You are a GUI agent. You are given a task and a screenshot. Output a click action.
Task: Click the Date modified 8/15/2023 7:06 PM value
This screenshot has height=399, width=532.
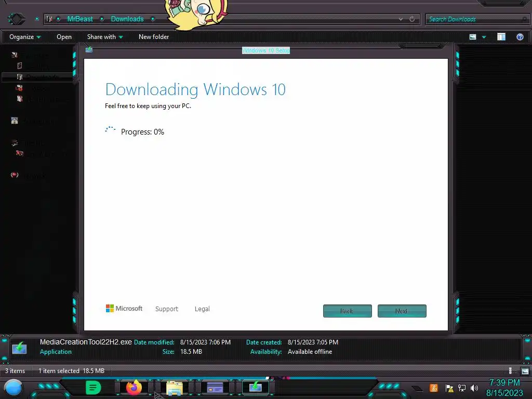(x=205, y=342)
